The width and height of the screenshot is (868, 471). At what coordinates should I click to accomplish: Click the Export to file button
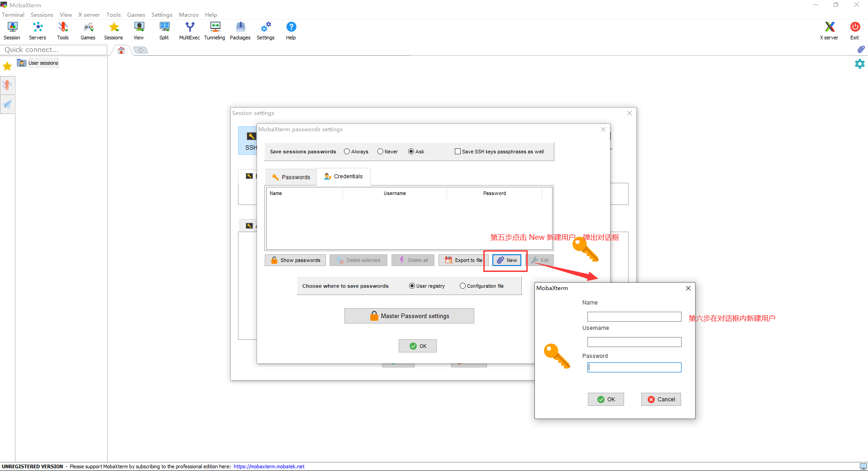pyautogui.click(x=464, y=260)
